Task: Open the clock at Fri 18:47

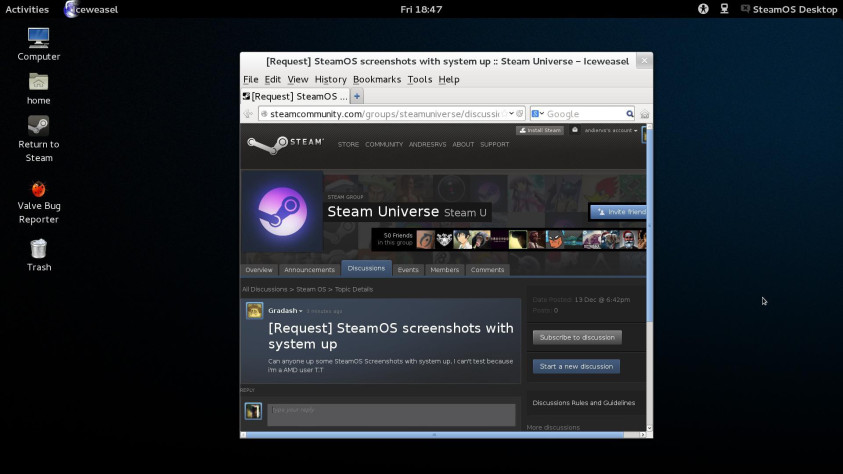Action: (421, 9)
